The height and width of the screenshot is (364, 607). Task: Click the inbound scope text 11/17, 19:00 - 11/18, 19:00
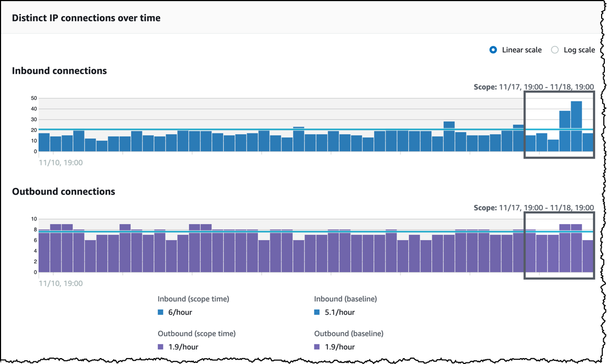pos(546,87)
